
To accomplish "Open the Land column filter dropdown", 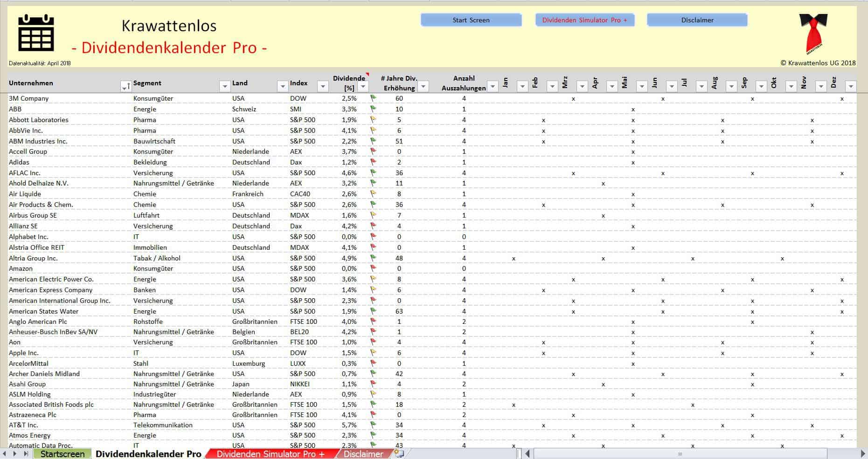I will (x=282, y=87).
